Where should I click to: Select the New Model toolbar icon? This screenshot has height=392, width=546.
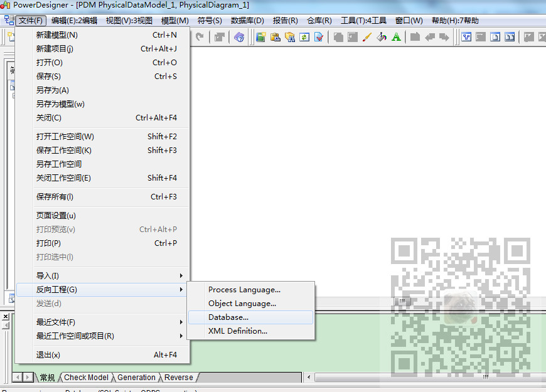click(261, 38)
